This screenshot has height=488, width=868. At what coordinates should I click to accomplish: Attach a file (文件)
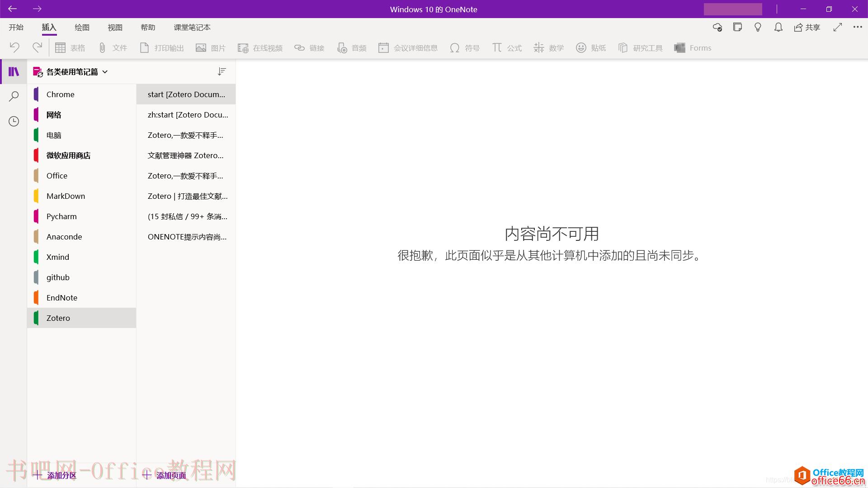point(113,48)
